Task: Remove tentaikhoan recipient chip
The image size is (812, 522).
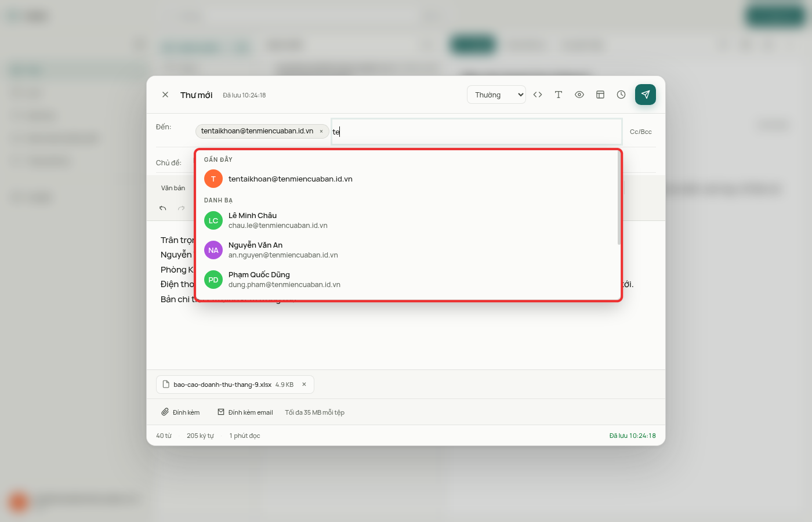Action: click(x=321, y=131)
